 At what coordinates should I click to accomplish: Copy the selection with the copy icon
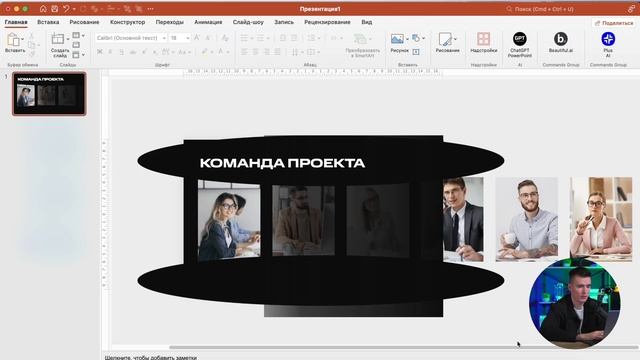click(x=32, y=45)
